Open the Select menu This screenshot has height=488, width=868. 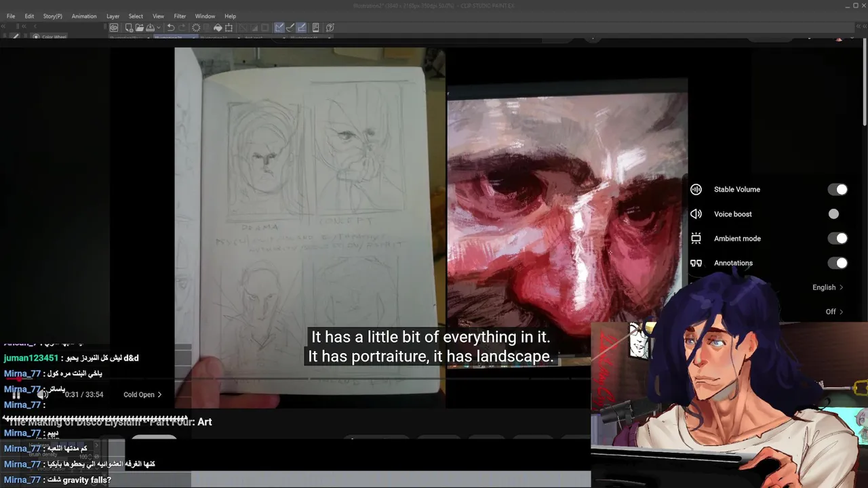point(136,16)
